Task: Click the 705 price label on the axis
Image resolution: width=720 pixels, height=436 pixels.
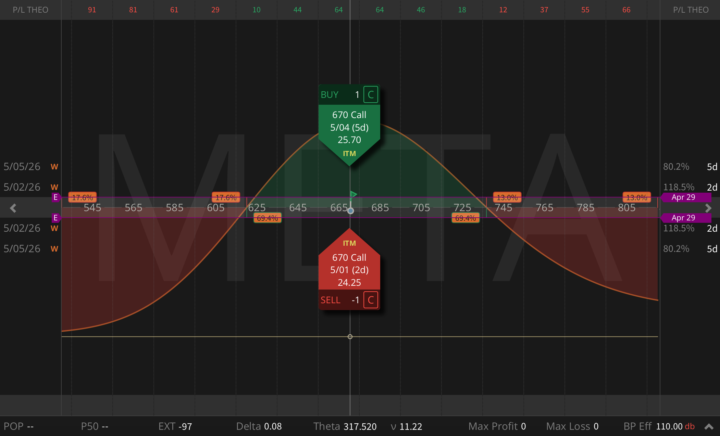Action: (421, 208)
